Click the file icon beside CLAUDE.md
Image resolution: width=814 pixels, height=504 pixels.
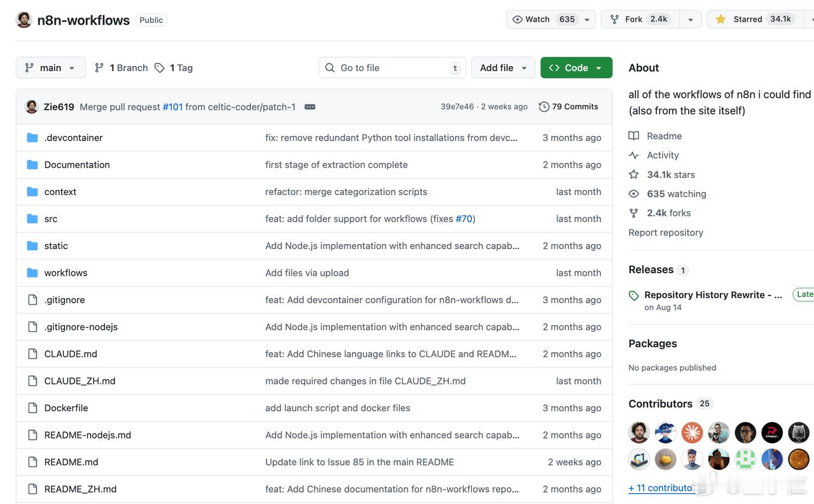pos(32,353)
